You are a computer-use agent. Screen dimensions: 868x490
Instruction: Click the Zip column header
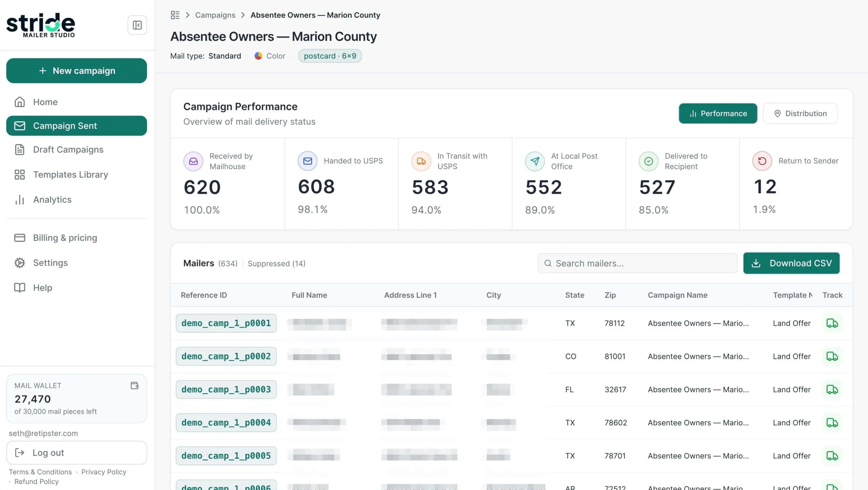click(x=610, y=295)
